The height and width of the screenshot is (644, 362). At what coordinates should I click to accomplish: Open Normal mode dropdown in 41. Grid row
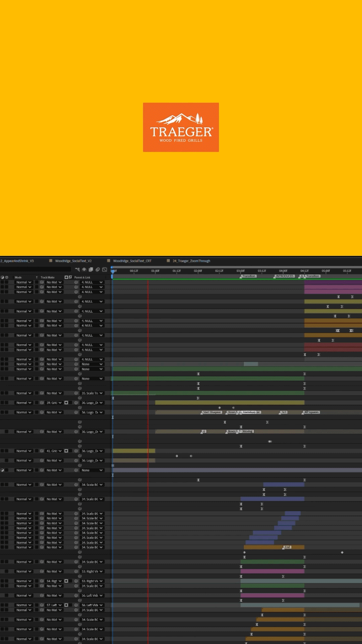click(x=23, y=451)
